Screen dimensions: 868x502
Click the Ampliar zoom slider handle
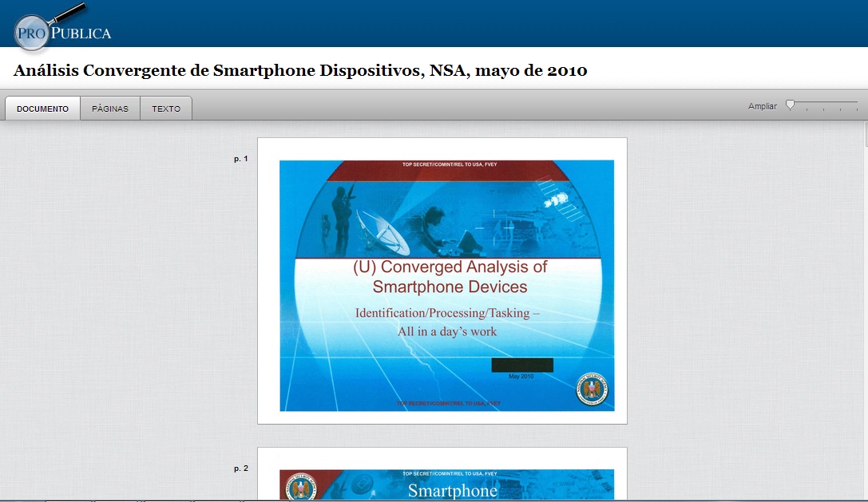click(x=791, y=105)
